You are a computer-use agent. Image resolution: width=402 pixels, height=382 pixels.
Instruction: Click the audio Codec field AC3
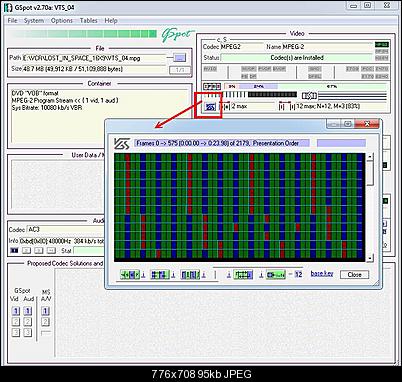tap(65, 230)
